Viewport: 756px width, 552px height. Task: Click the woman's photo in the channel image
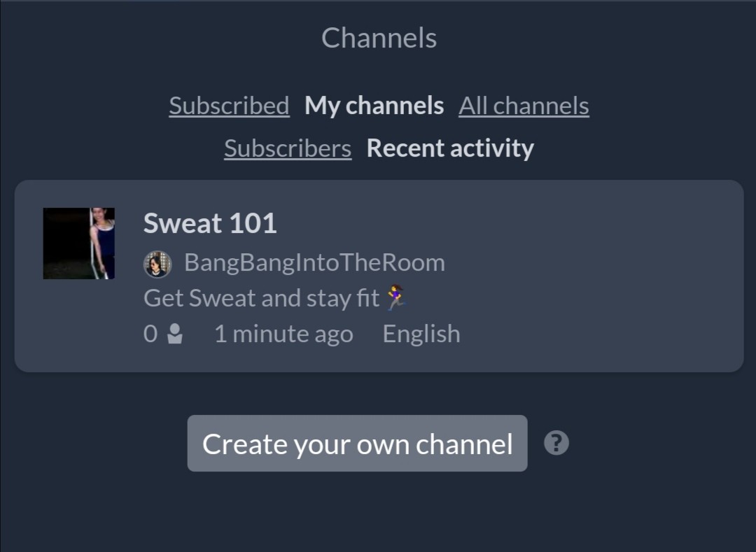[102, 243]
